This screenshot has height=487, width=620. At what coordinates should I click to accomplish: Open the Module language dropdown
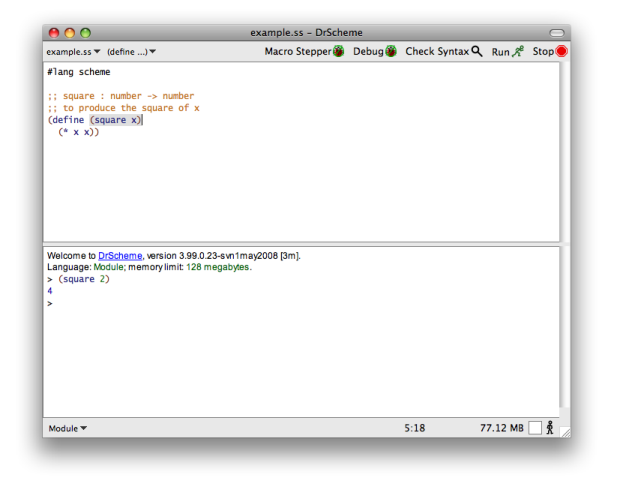click(67, 428)
